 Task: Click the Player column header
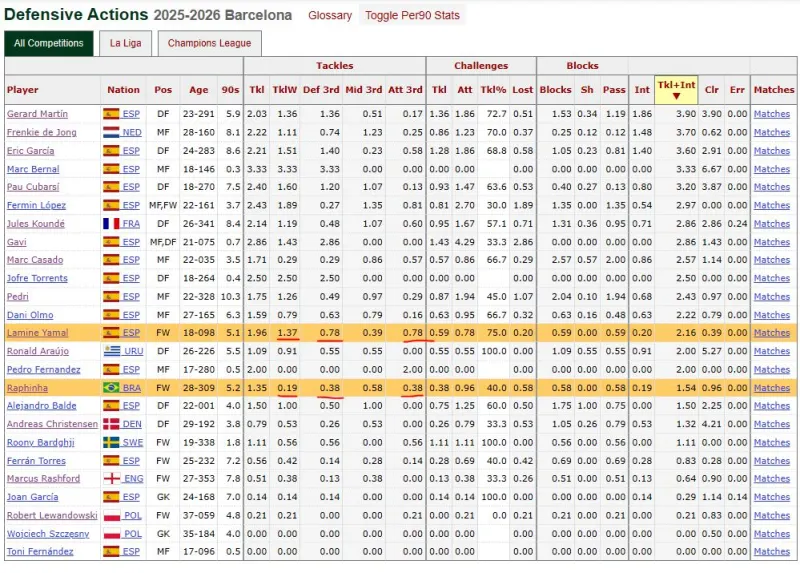point(23,90)
